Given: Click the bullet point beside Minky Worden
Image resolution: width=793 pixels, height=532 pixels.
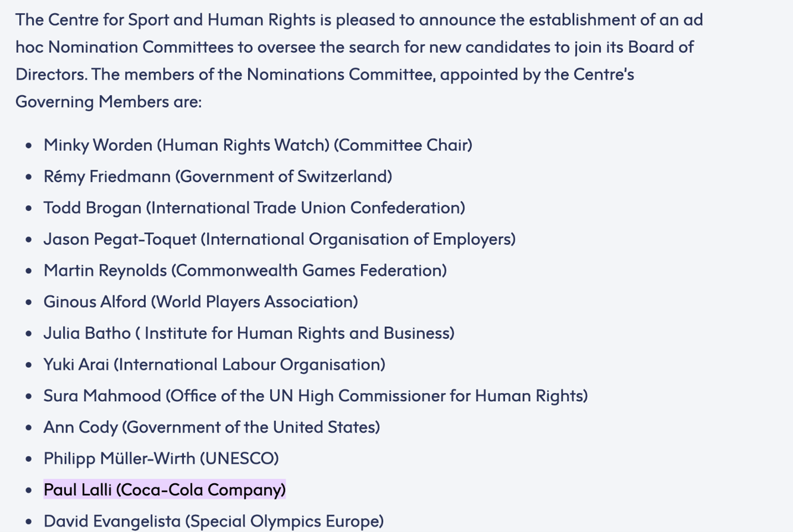Looking at the screenshot, I should 29,146.
